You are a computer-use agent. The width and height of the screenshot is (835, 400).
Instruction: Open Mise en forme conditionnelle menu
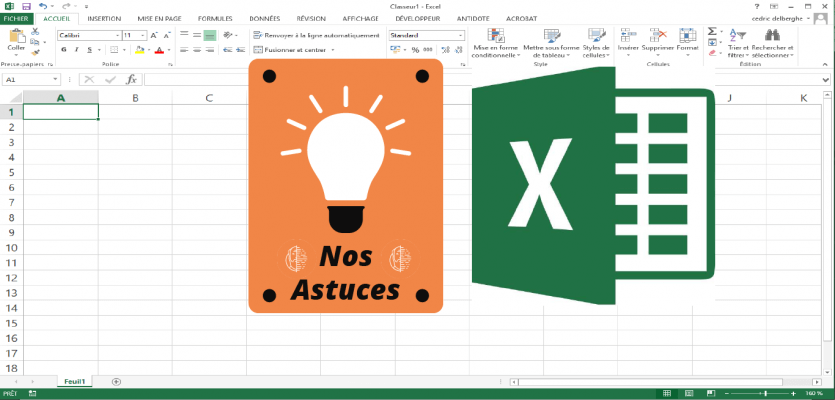coord(495,43)
